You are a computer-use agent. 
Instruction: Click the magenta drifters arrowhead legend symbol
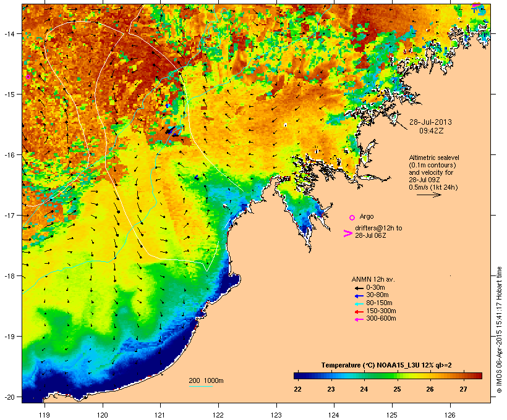tap(347, 233)
